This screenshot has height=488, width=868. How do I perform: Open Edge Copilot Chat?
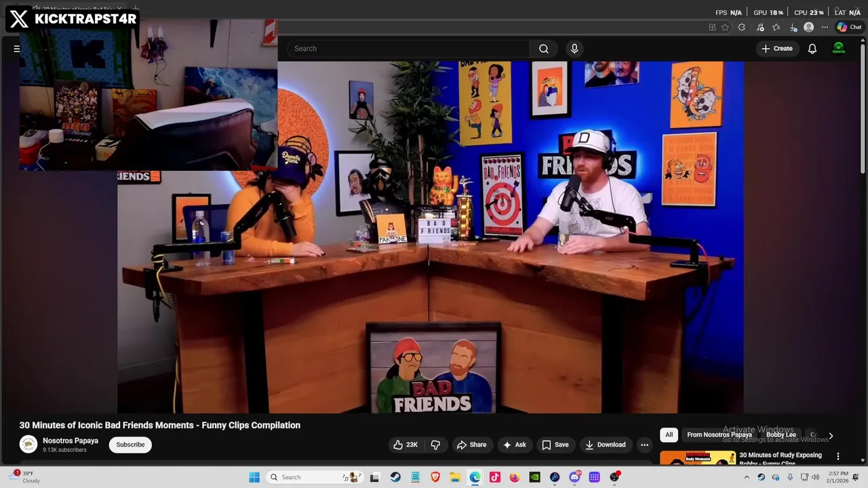849,27
